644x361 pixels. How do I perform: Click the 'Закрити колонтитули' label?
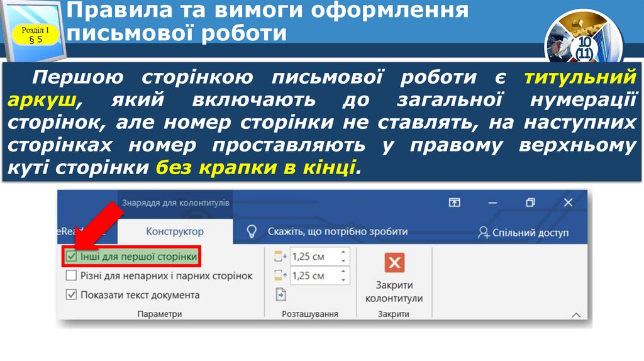point(394,292)
